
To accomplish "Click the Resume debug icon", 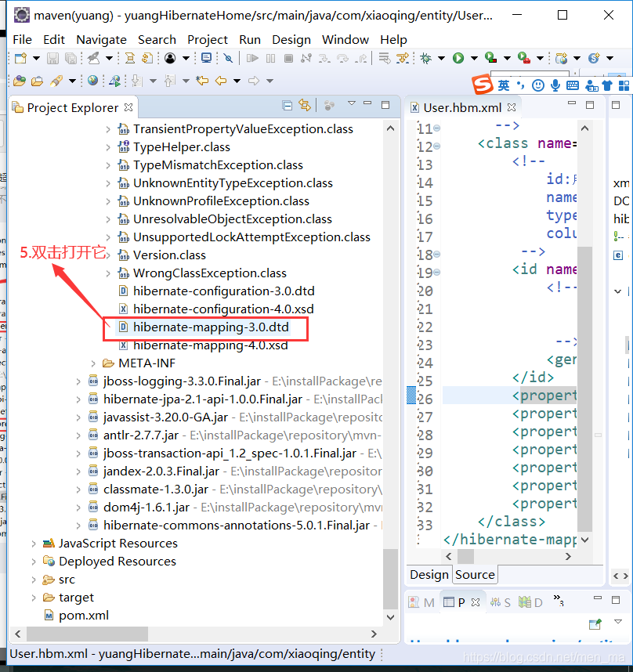I will [x=252, y=58].
